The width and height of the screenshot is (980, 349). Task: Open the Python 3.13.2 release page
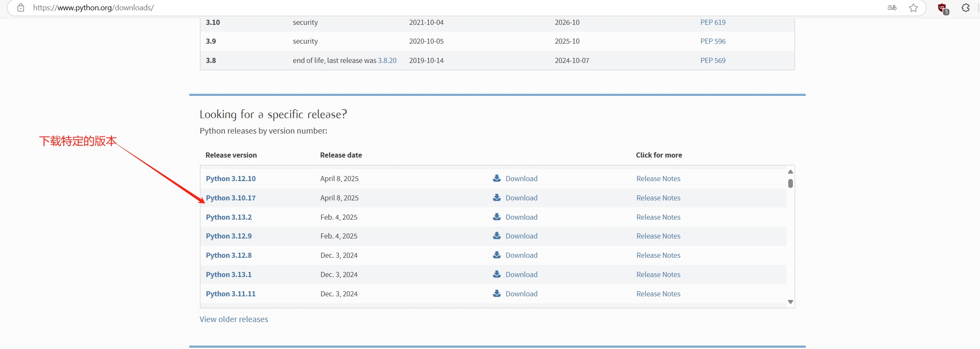[229, 217]
